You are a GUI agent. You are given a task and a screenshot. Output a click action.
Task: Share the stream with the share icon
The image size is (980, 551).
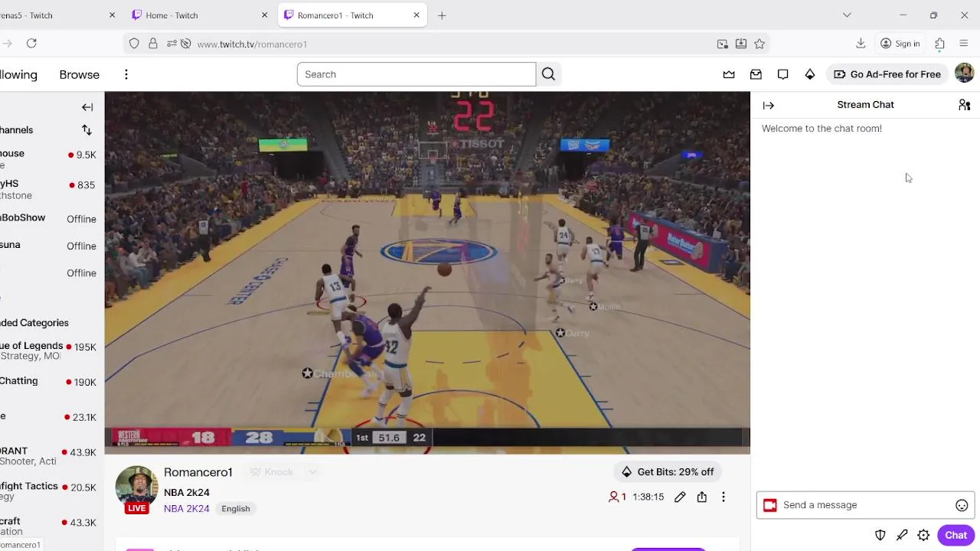point(701,497)
